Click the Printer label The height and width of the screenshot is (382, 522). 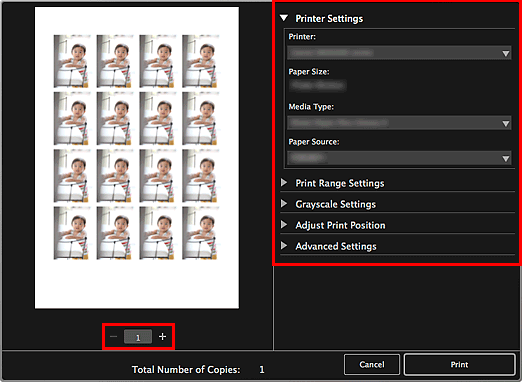(x=302, y=37)
